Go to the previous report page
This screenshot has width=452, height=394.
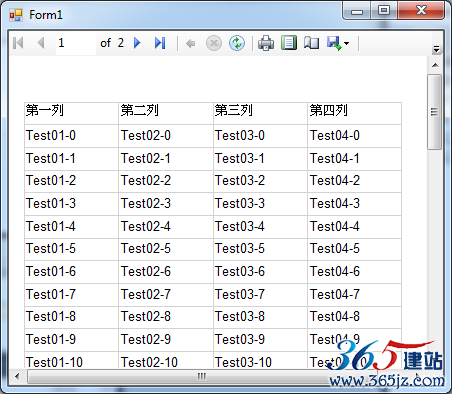point(41,43)
